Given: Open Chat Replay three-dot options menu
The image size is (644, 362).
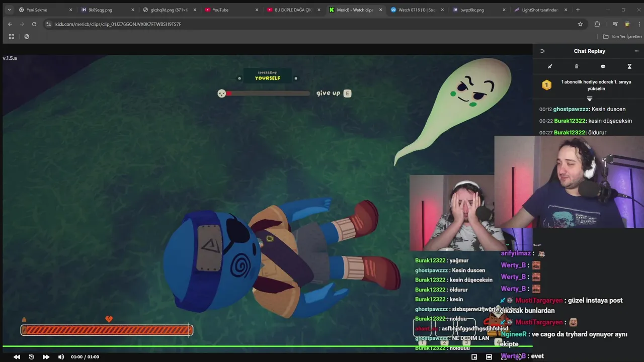Looking at the screenshot, I should coord(636,51).
